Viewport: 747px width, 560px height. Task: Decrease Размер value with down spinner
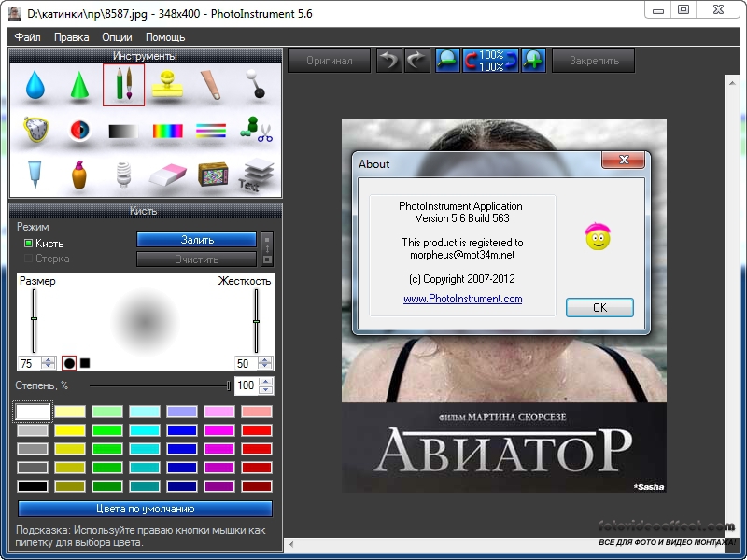click(x=49, y=366)
